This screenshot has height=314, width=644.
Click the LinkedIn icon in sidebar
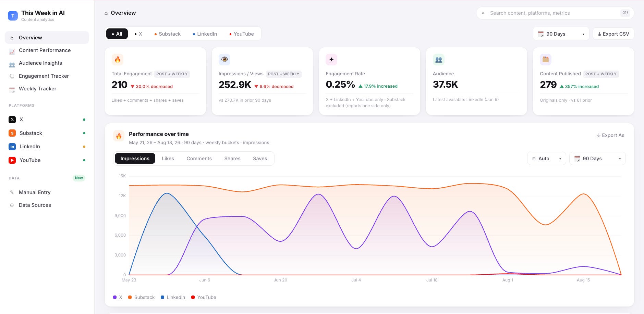[12, 147]
